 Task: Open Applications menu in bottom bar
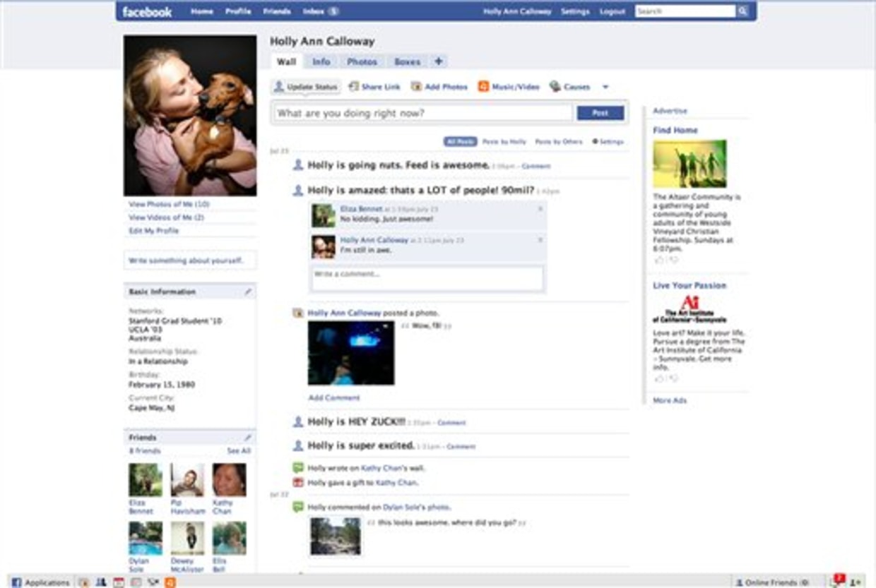click(40, 582)
